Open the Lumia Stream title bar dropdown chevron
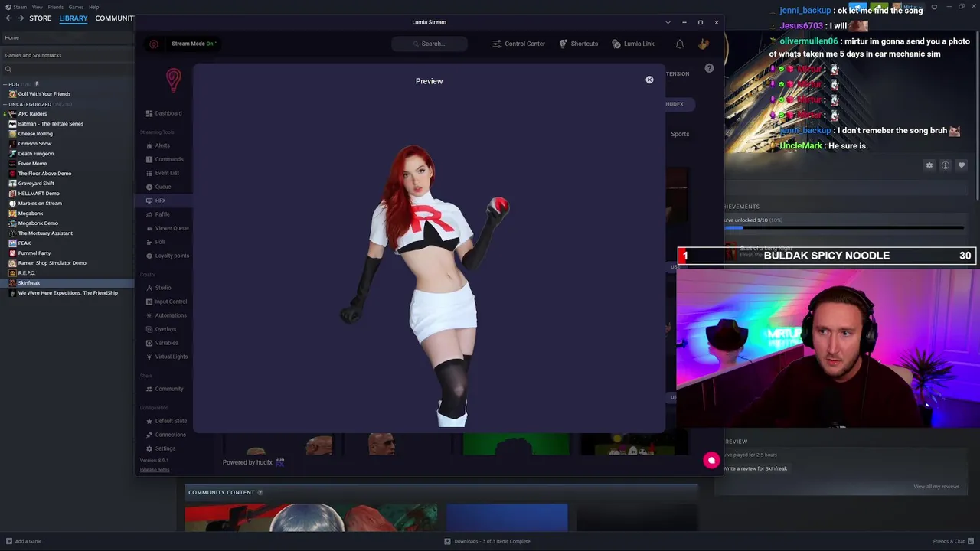Screen dimensions: 980x551 668,22
